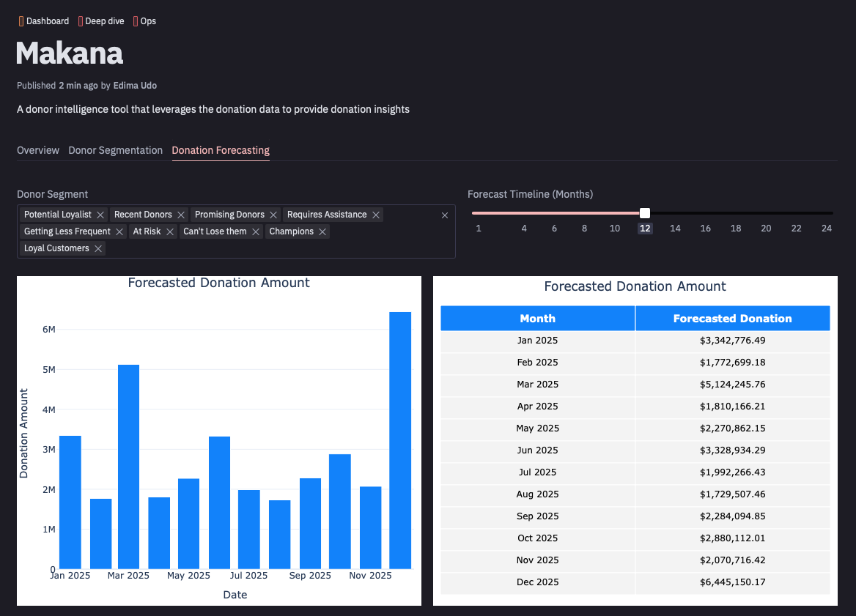Remove the At Risk segment tag
Image resolution: width=856 pixels, height=616 pixels.
point(170,232)
